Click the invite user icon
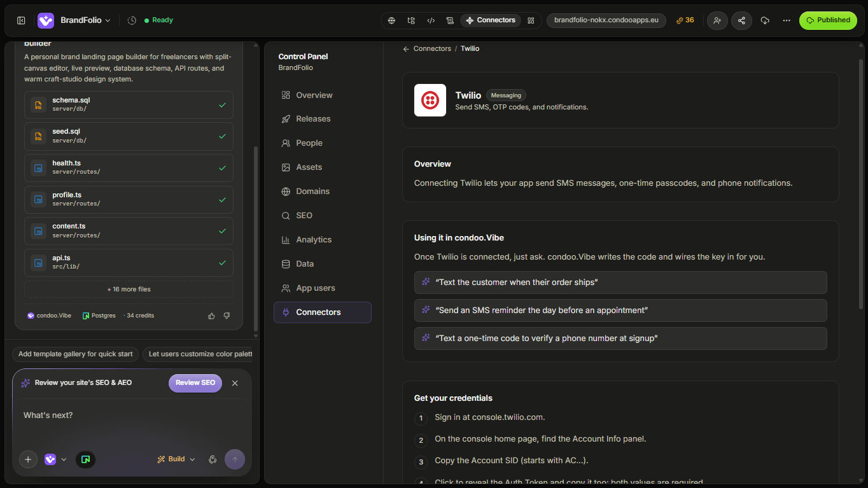 [x=717, y=20]
